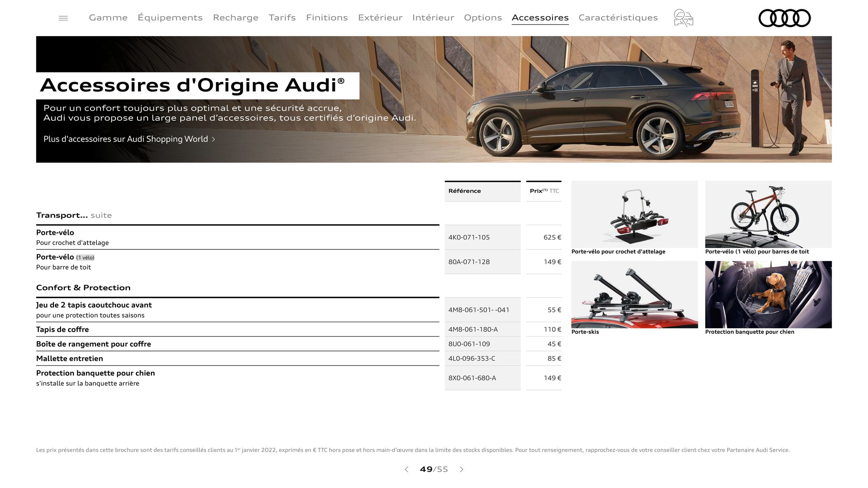868x488 pixels.
Task: Click reference 4L0-096-353-C
Action: [x=472, y=359]
